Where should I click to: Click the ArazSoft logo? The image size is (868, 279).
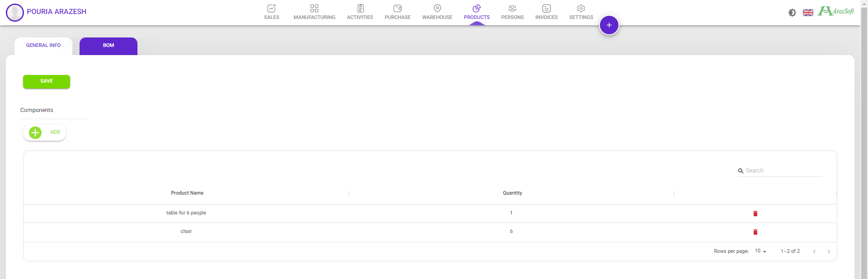point(836,11)
